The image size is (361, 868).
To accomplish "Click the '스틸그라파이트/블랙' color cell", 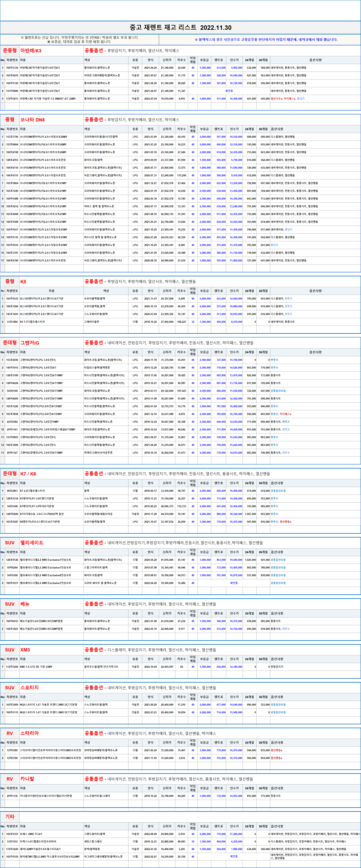I will coord(106,568).
